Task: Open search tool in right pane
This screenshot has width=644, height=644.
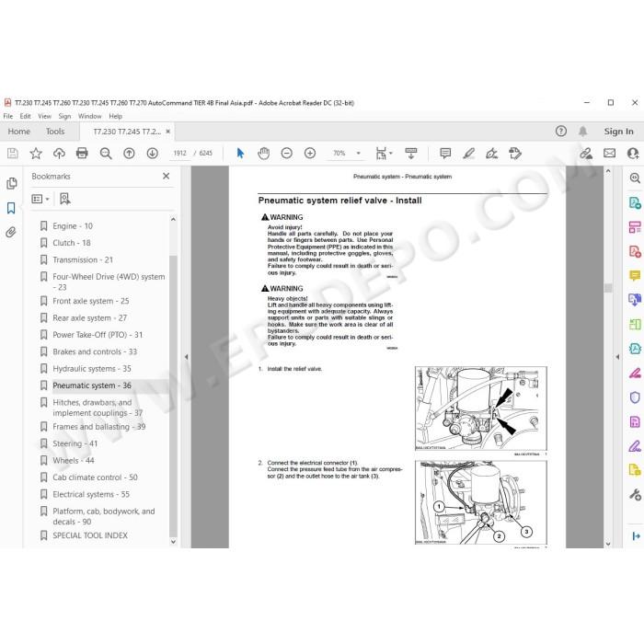Action: [635, 178]
